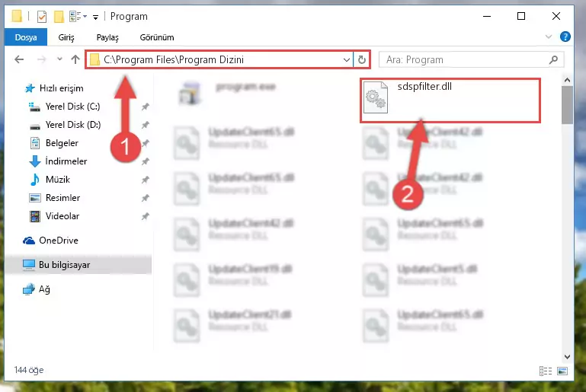The height and width of the screenshot is (392, 586).
Task: Click pin icon next to Yerel Disk (D:)
Action: (145, 125)
